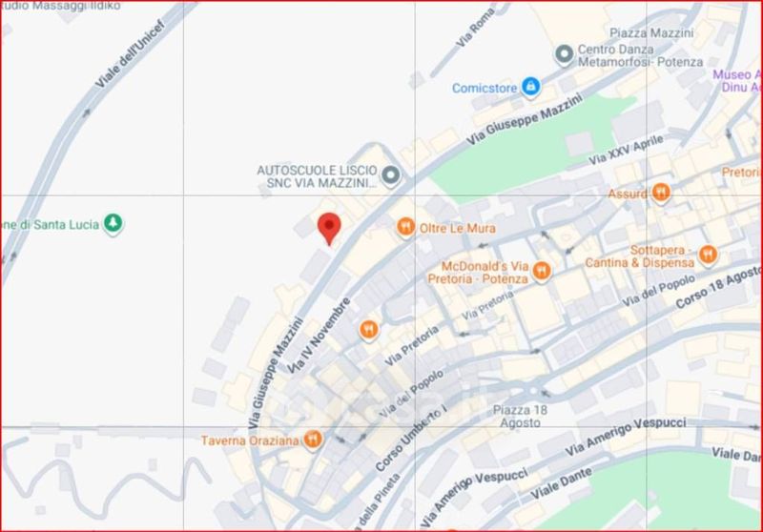
Task: Click the Piazza Mazzini label
Action: coord(651,33)
